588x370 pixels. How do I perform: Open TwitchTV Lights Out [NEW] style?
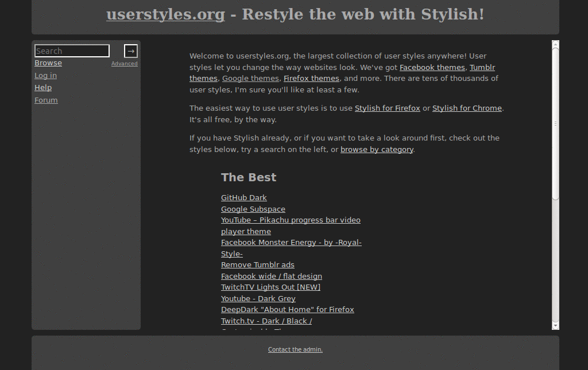[x=270, y=287]
